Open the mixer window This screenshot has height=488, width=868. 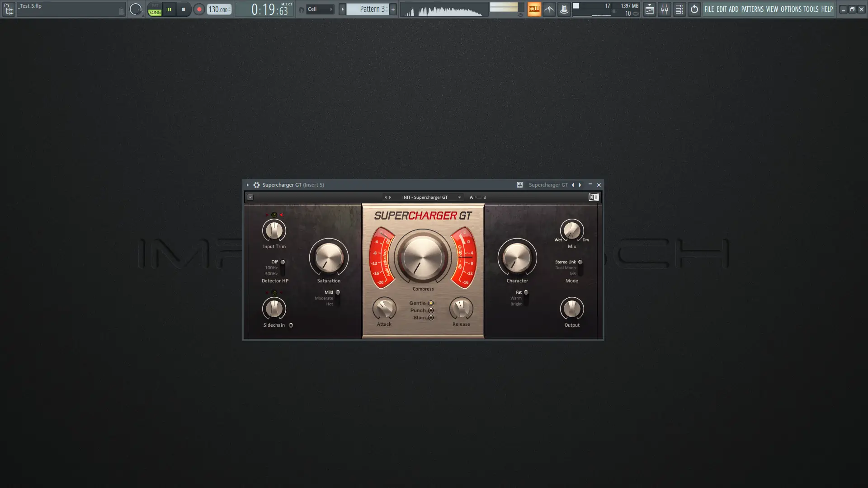pyautogui.click(x=665, y=9)
